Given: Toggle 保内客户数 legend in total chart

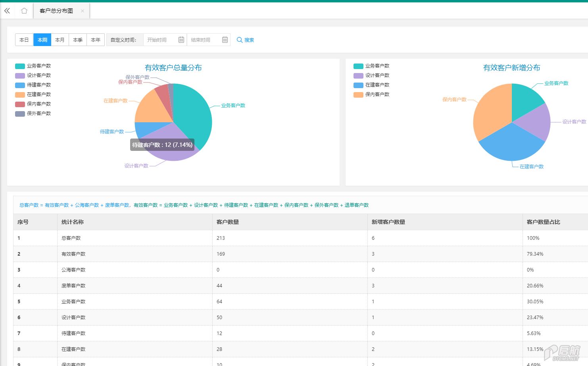Looking at the screenshot, I should pyautogui.click(x=33, y=104).
